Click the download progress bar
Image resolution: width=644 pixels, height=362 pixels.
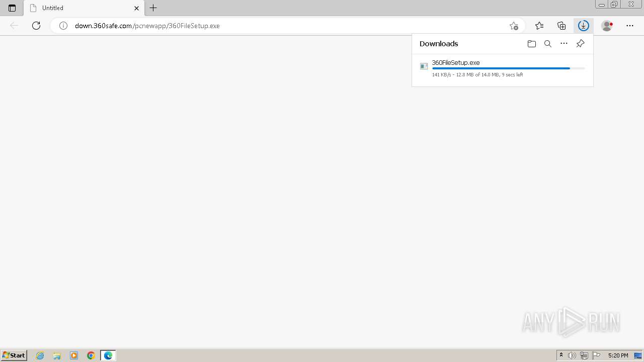pyautogui.click(x=508, y=68)
